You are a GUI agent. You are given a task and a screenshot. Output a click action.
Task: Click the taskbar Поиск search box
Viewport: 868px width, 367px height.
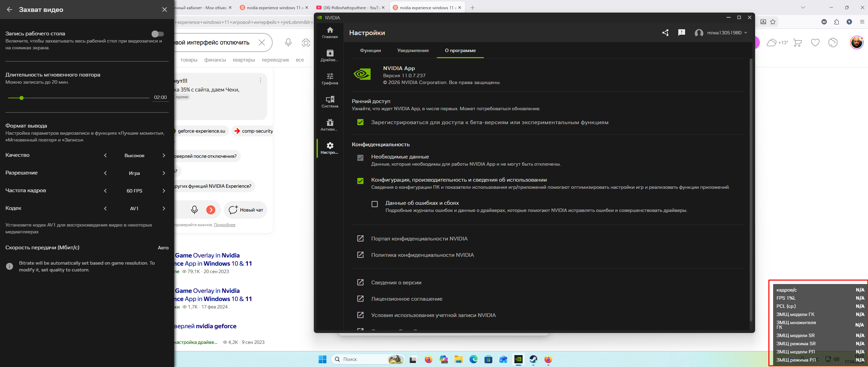coord(368,359)
